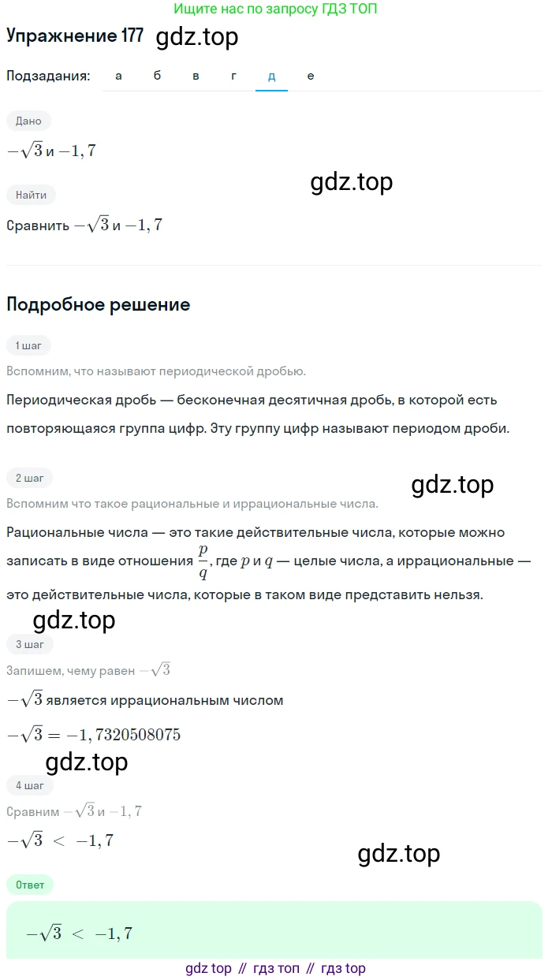Click the 3 шаг step label
552x980 pixels.
click(29, 644)
